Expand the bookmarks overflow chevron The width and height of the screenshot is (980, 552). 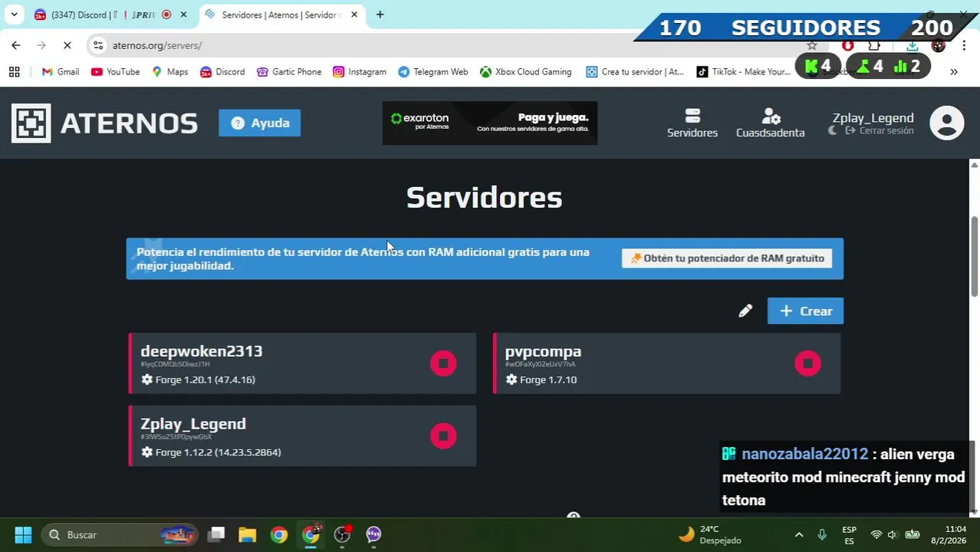954,71
